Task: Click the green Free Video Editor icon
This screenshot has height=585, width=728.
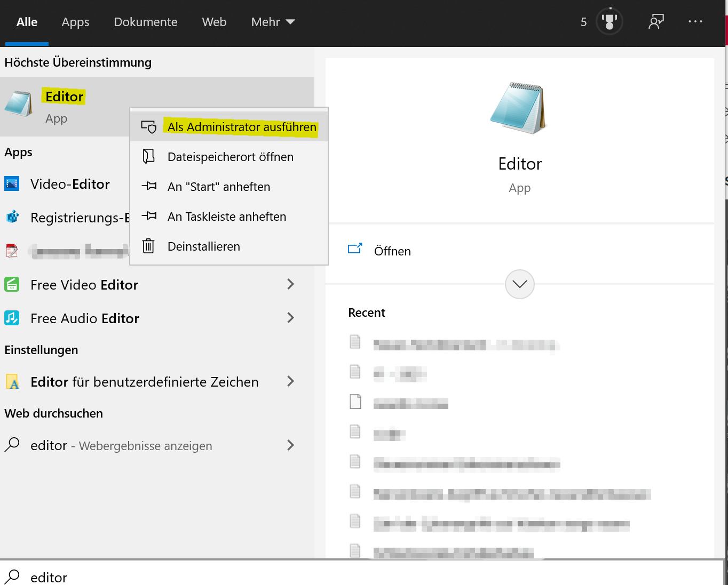Action: [12, 284]
